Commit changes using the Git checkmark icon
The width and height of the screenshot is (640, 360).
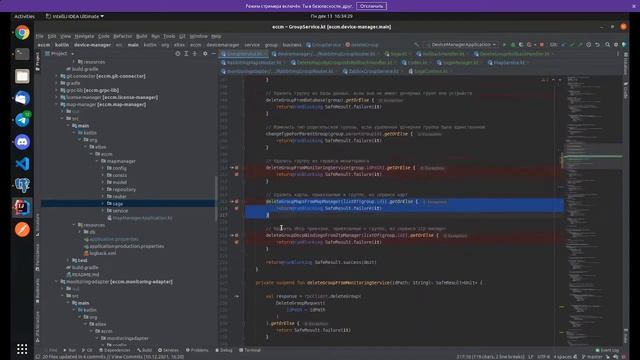coord(572,44)
